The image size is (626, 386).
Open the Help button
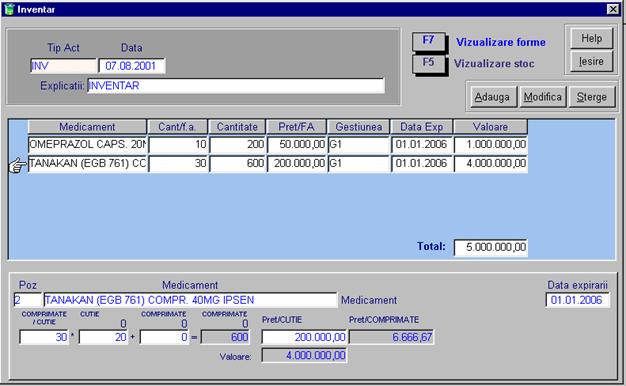pos(591,38)
